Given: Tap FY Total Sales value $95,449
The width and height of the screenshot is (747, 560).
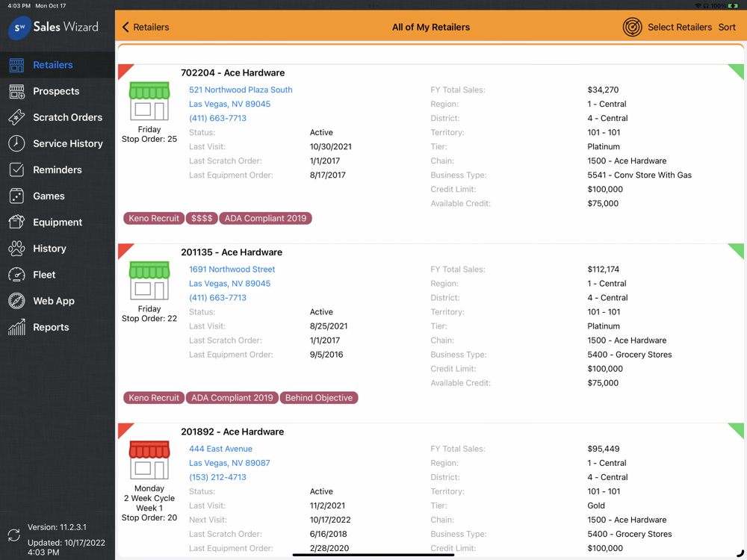Looking at the screenshot, I should coord(603,449).
